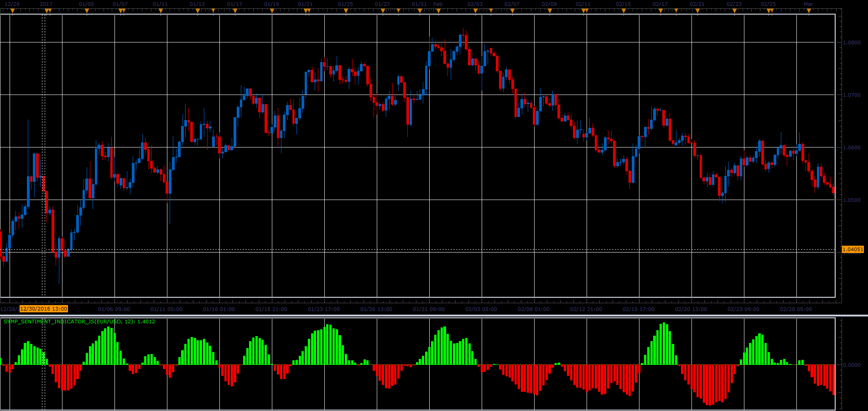
Task: Click the orange marker under Mar label
Action: (x=809, y=11)
